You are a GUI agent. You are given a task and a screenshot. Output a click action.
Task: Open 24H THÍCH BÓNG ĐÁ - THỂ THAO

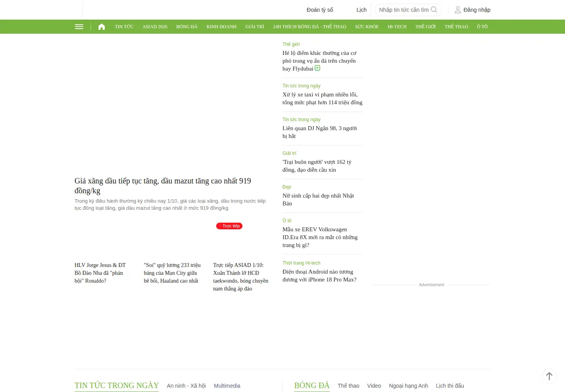tap(310, 27)
